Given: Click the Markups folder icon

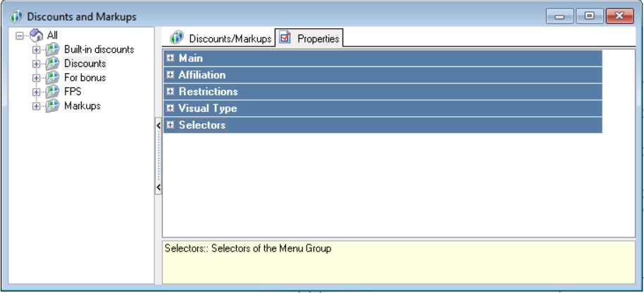Looking at the screenshot, I should pos(52,106).
